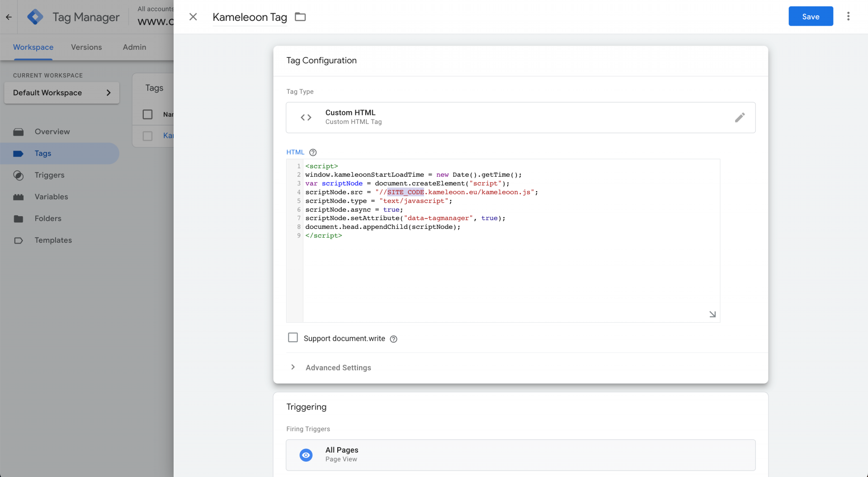Save the Kameleoon tag
This screenshot has width=868, height=477.
coord(811,16)
